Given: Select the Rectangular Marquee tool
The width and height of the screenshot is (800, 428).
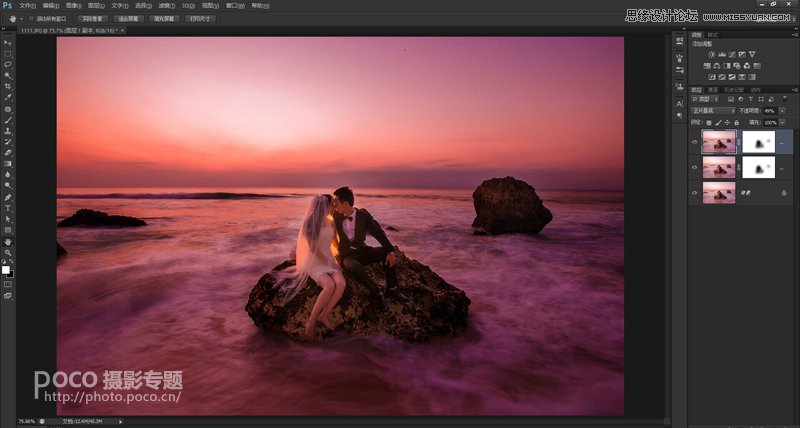Looking at the screenshot, I should click(8, 54).
